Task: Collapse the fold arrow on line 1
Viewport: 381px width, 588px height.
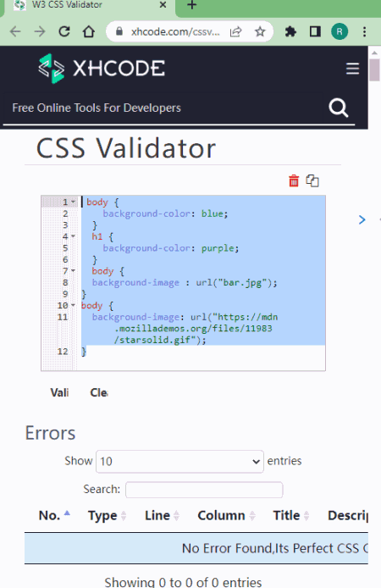Action: click(x=73, y=202)
